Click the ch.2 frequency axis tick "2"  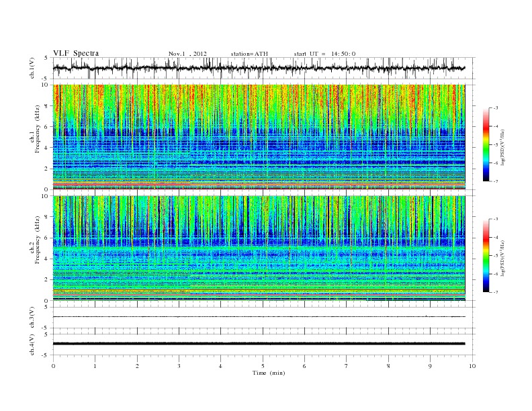tap(46, 280)
